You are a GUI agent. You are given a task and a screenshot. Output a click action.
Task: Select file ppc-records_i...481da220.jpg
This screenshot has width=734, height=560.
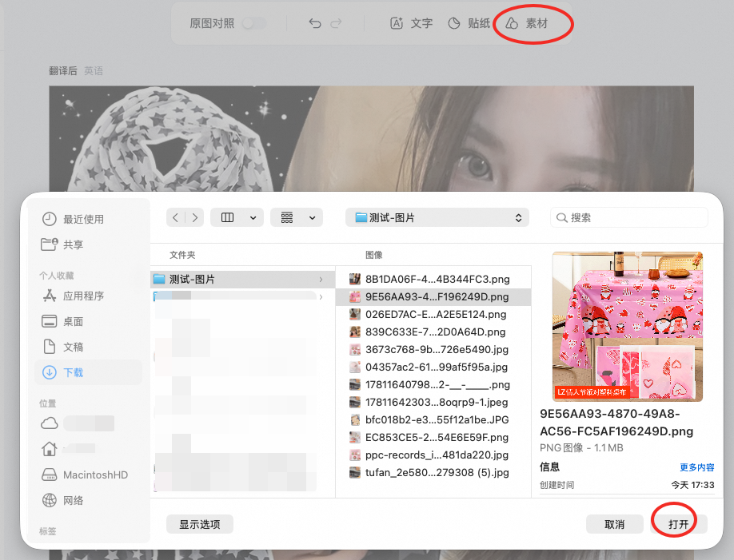[433, 455]
